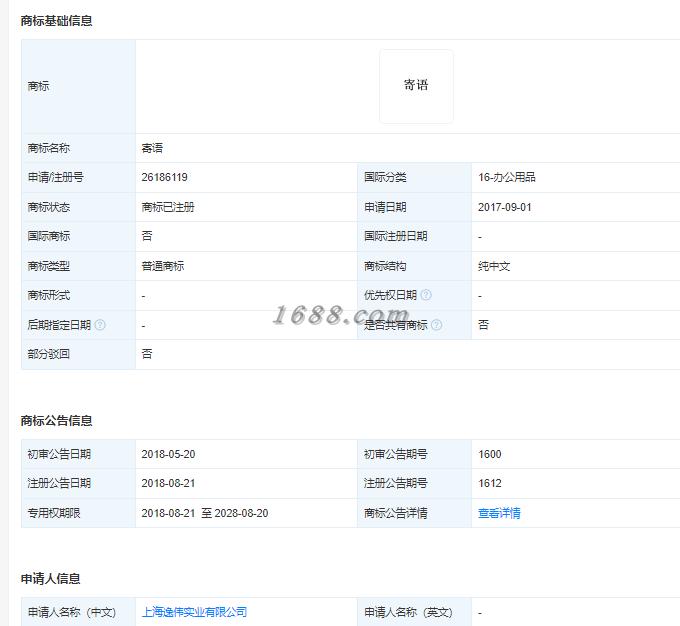The image size is (680, 626).
Task: Select registration announcement date 2018-08-21
Action: (168, 483)
